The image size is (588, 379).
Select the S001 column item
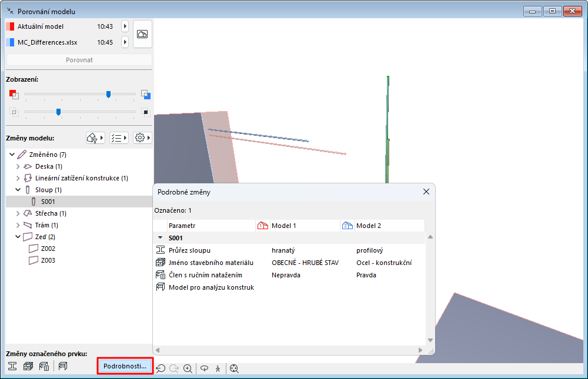tap(79, 202)
